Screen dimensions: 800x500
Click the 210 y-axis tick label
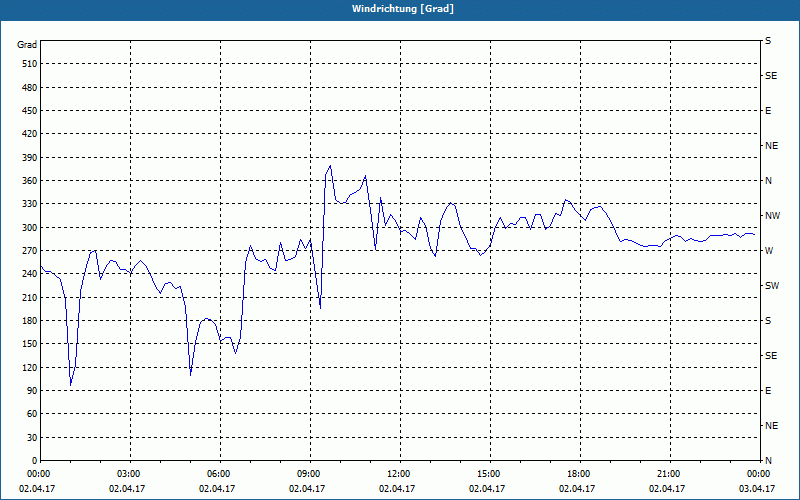[x=29, y=297]
